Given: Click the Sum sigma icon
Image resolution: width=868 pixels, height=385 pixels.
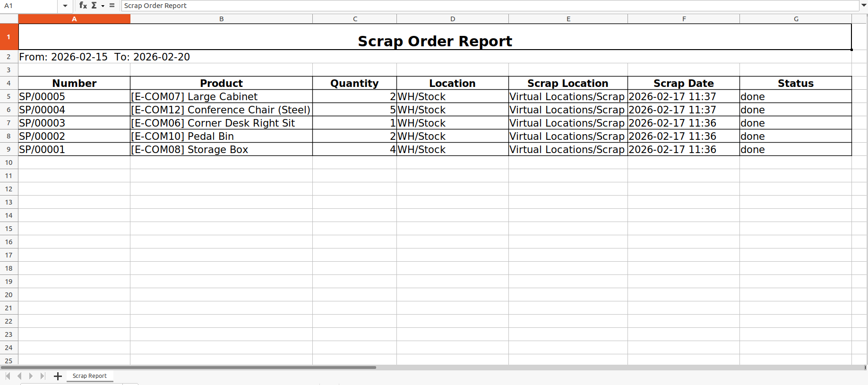Looking at the screenshot, I should click(x=94, y=5).
